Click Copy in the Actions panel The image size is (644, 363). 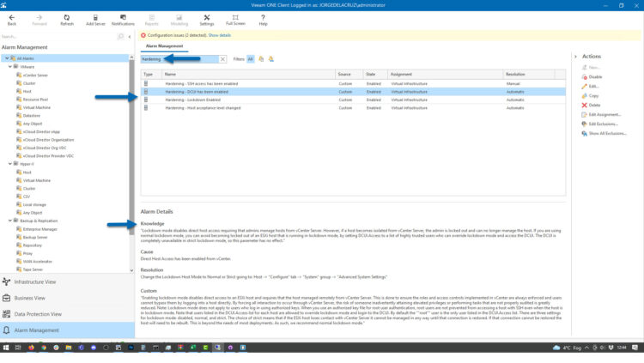pyautogui.click(x=590, y=95)
